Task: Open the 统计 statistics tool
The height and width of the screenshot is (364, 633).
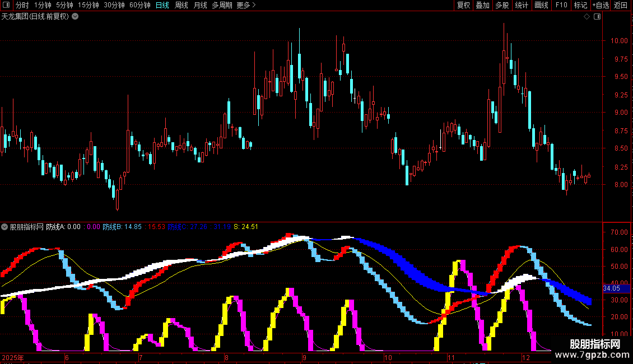Action: (522, 5)
